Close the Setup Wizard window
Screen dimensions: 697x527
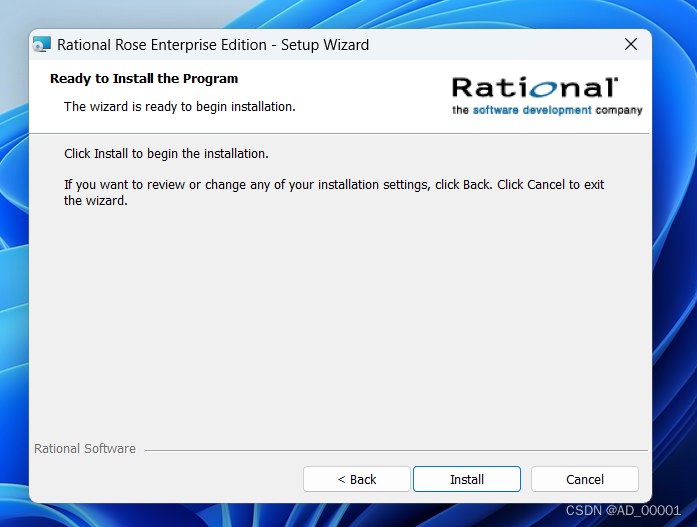pos(631,44)
